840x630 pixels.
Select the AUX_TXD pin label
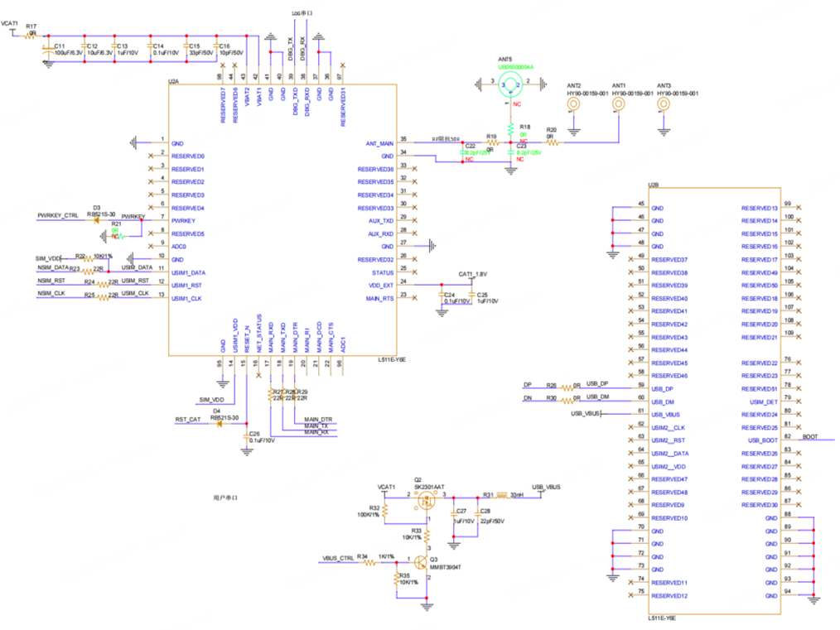(381, 220)
